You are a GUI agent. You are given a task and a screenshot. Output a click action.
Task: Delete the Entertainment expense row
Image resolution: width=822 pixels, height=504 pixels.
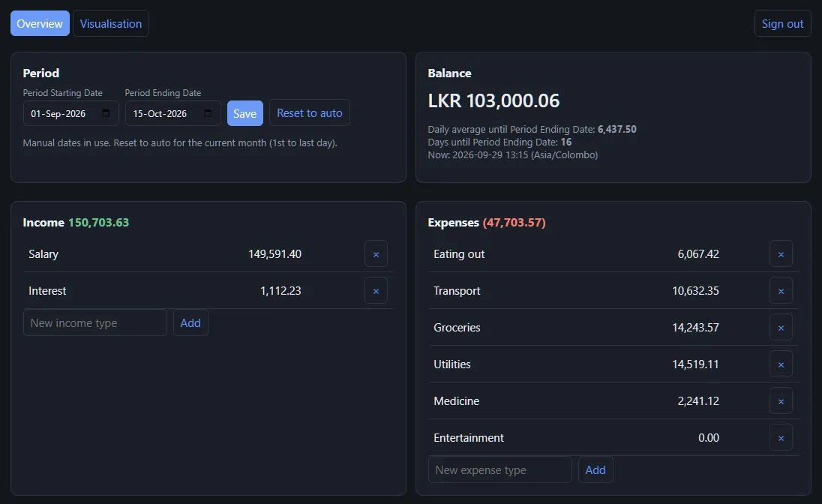[x=781, y=438]
